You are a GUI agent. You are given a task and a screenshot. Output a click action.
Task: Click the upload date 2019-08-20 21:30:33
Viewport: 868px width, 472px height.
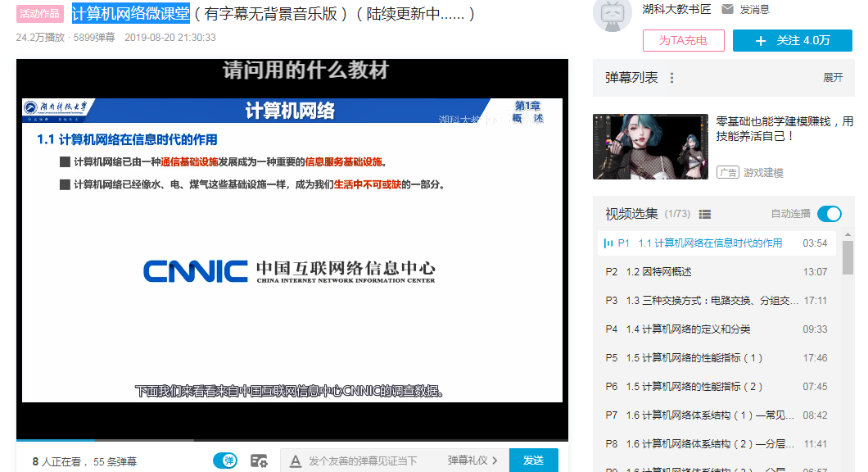(x=170, y=38)
